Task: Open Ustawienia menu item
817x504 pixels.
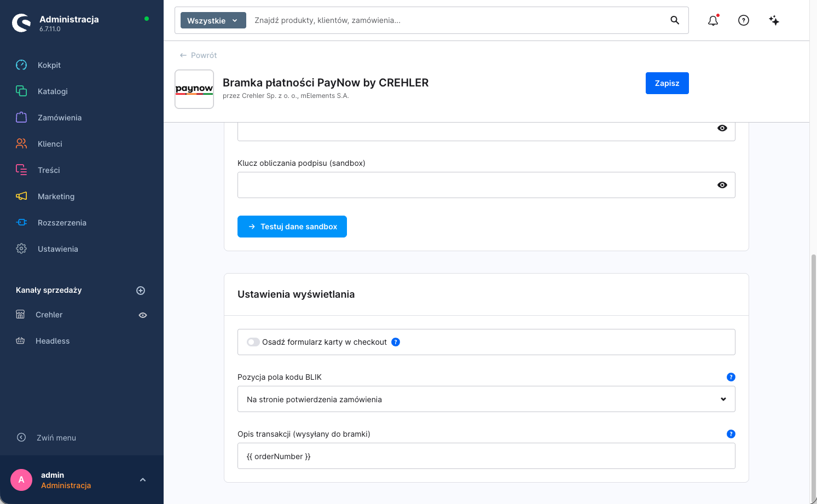Action: pos(58,249)
